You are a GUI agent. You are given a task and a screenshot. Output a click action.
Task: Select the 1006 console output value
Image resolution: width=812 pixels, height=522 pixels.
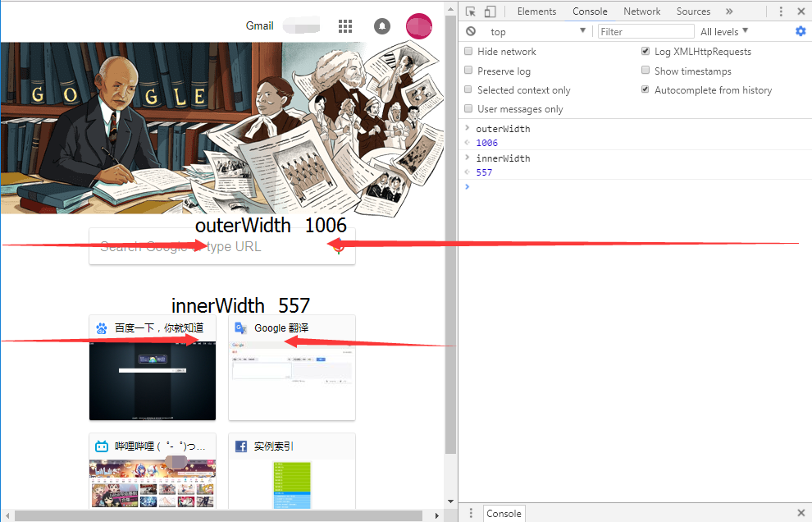[486, 143]
